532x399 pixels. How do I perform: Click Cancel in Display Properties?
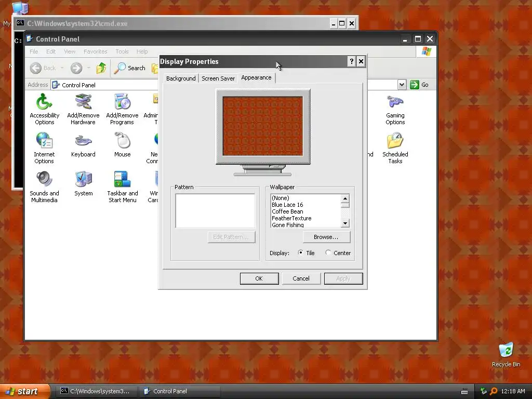301,278
